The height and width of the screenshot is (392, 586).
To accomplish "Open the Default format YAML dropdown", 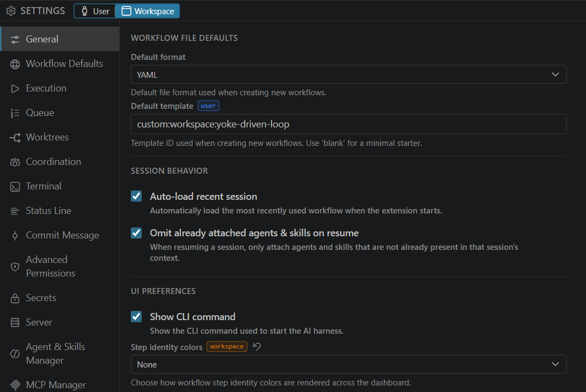I will [x=349, y=75].
